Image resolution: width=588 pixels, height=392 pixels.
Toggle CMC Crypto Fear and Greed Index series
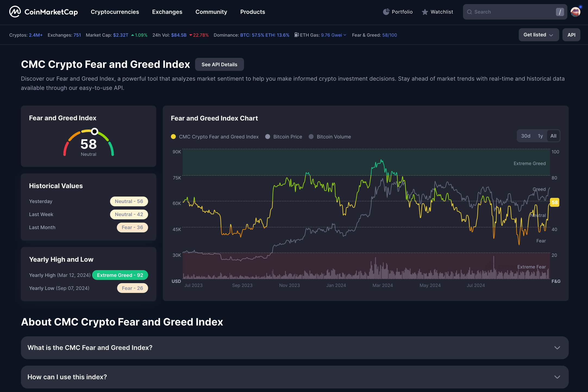[x=215, y=137]
